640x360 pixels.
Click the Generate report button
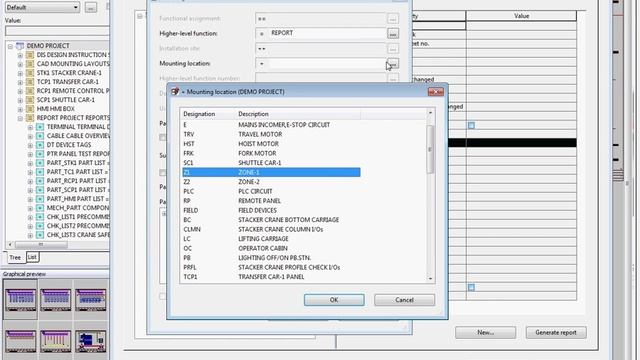click(x=556, y=333)
